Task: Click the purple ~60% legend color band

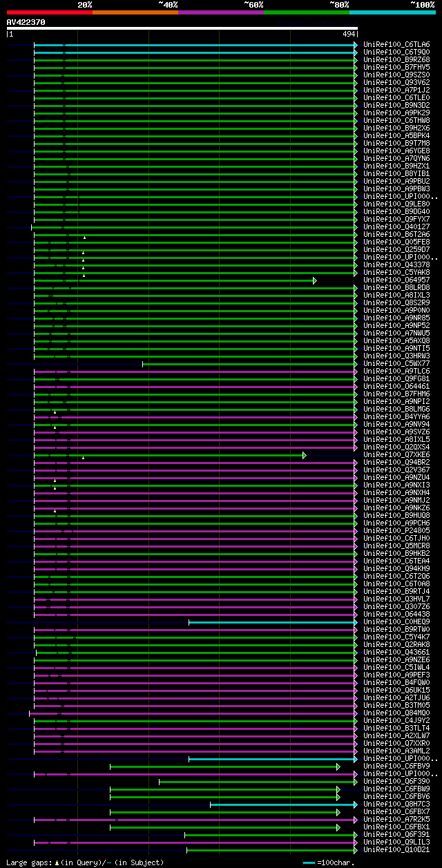Action: point(220,12)
